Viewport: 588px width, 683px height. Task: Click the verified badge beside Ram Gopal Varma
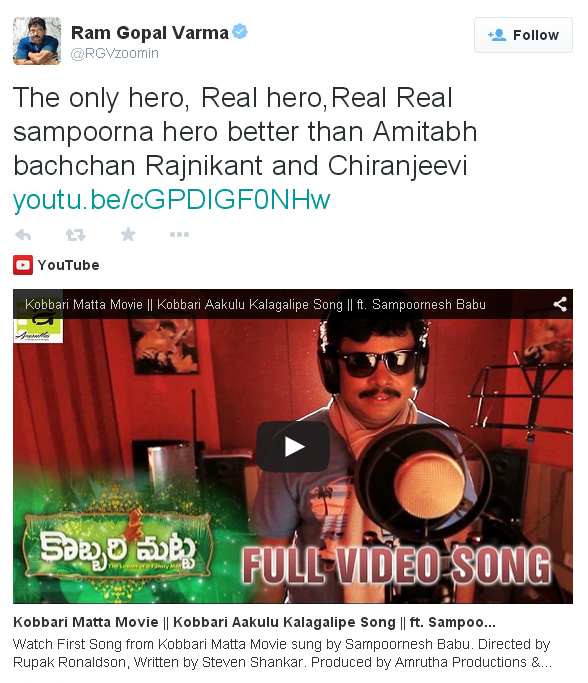240,32
